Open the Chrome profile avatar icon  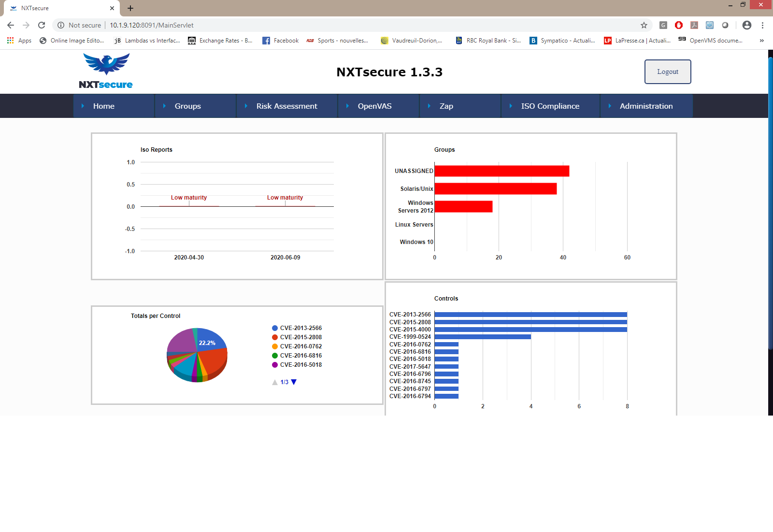click(746, 25)
